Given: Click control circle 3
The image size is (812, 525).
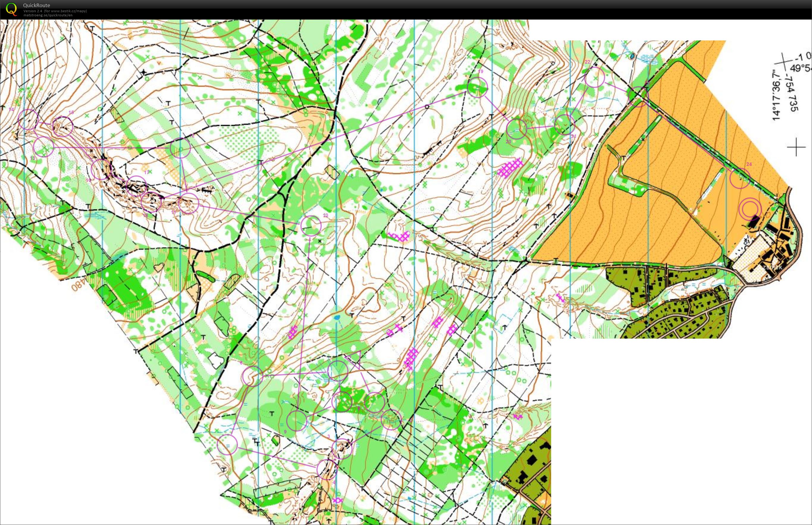Looking at the screenshot, I should (342, 449).
